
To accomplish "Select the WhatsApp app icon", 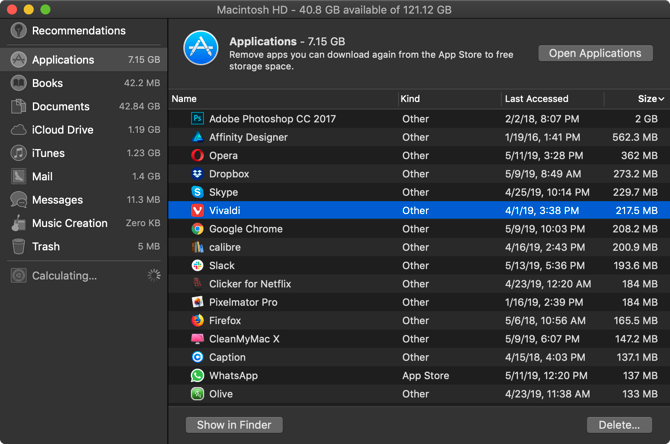I will (198, 376).
